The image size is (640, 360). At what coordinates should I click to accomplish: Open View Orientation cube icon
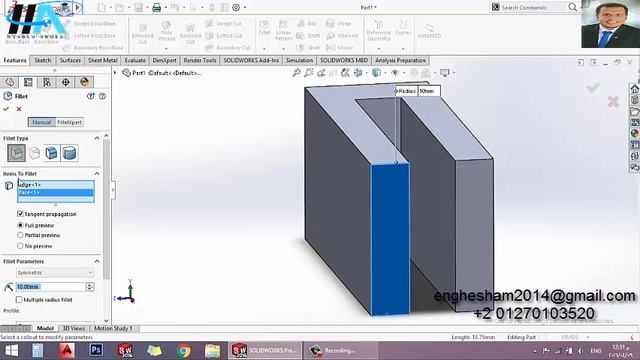point(358,73)
